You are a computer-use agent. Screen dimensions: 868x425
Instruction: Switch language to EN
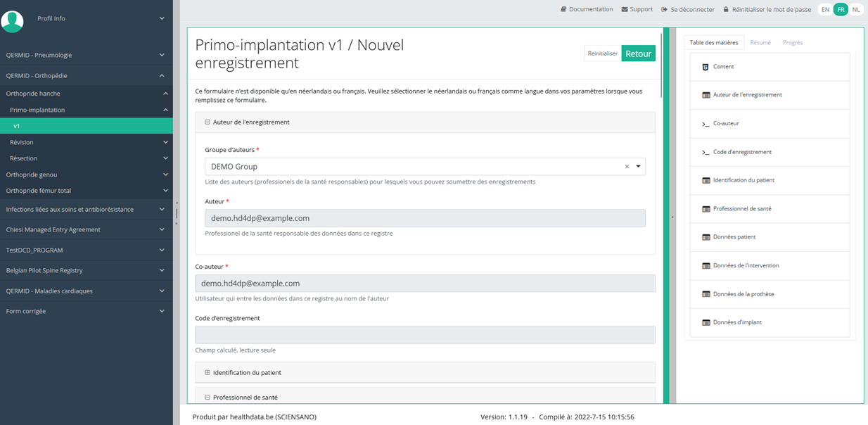[825, 9]
